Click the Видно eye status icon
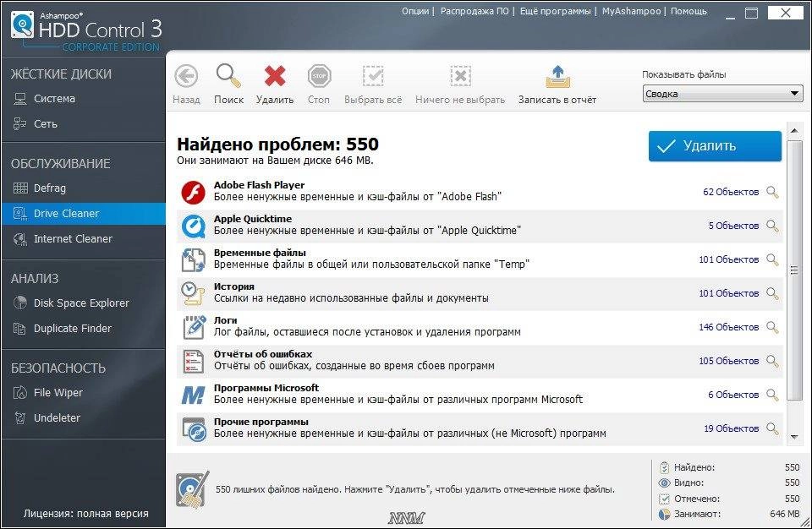 [x=665, y=483]
